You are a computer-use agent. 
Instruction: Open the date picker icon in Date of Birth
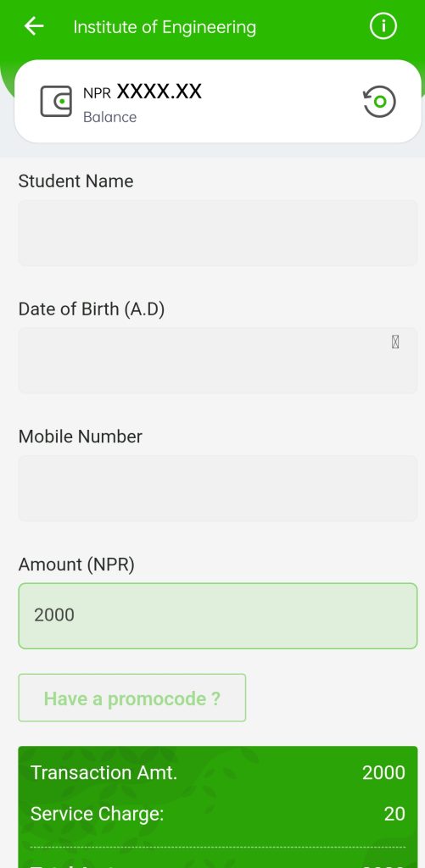pyautogui.click(x=395, y=342)
